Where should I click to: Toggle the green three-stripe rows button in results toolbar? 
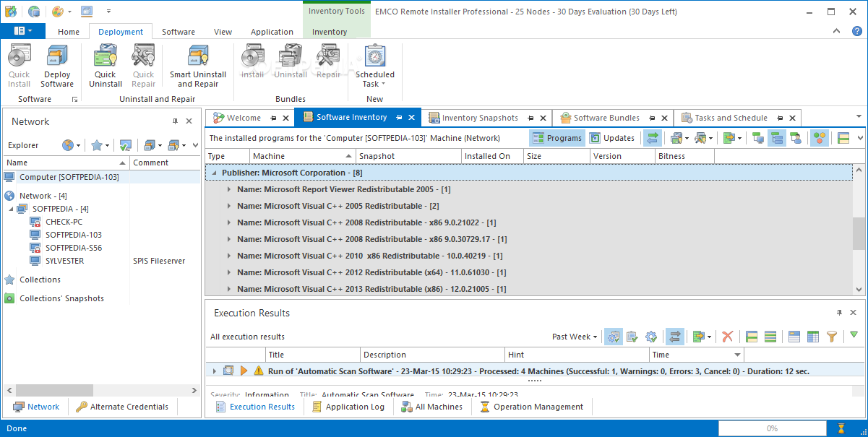coord(770,337)
